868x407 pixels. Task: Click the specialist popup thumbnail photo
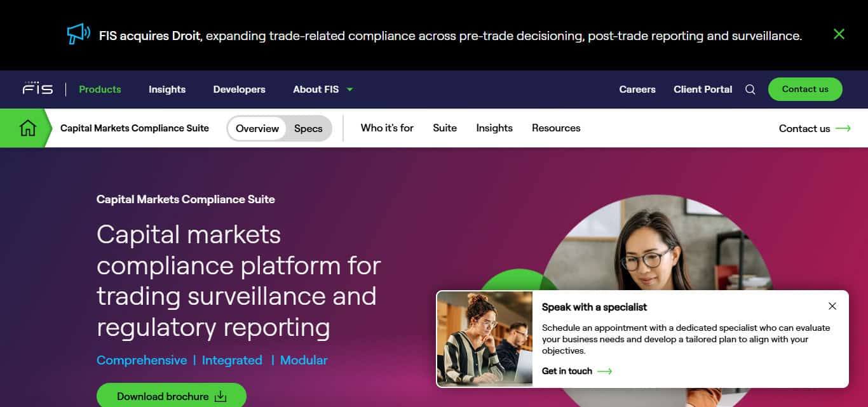485,339
